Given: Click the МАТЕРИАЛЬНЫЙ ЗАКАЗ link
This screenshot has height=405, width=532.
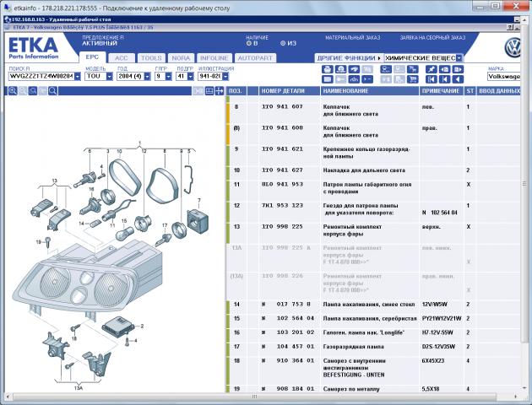Looking at the screenshot, I should coord(352,38).
